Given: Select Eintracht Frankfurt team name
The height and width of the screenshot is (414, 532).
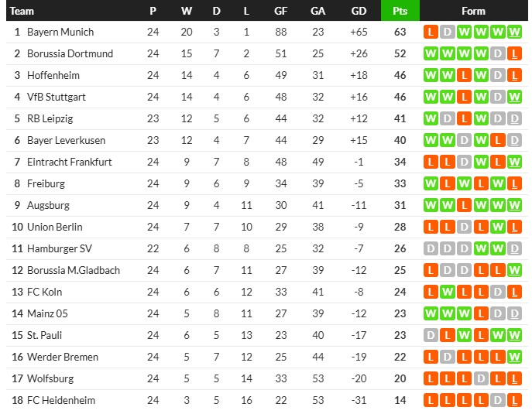Looking at the screenshot, I should 69,163.
